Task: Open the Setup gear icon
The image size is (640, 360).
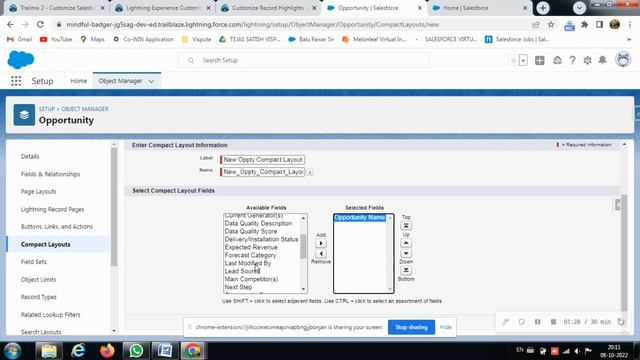Action: (x=587, y=60)
